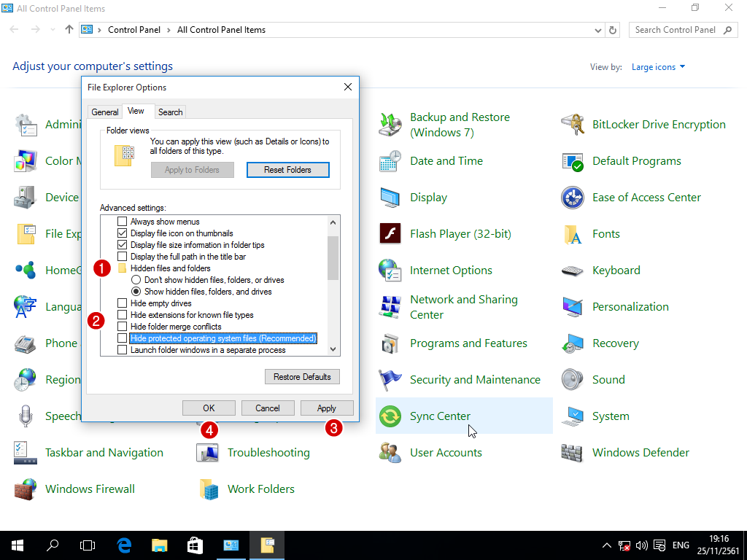This screenshot has height=560, width=747.
Task: Switch to the Search tab
Action: 170,112
